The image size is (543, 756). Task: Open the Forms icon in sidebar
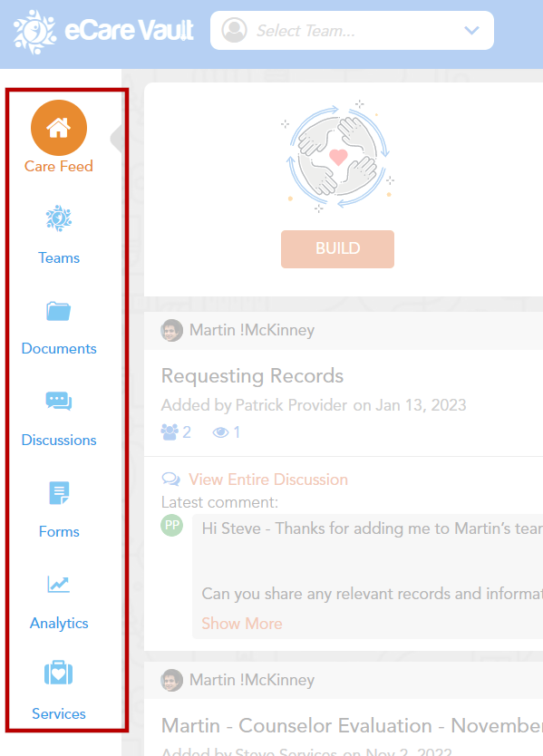[x=59, y=493]
